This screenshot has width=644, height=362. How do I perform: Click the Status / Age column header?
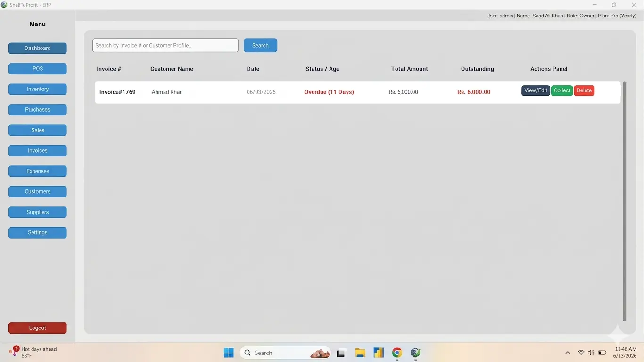click(322, 69)
